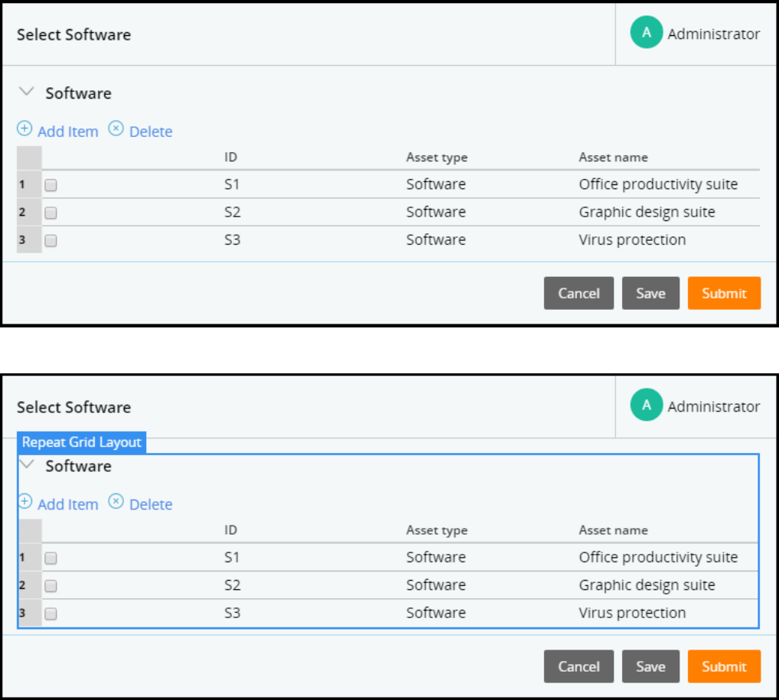Tick S2 checkbox in top form
The height and width of the screenshot is (700, 779).
[51, 213]
